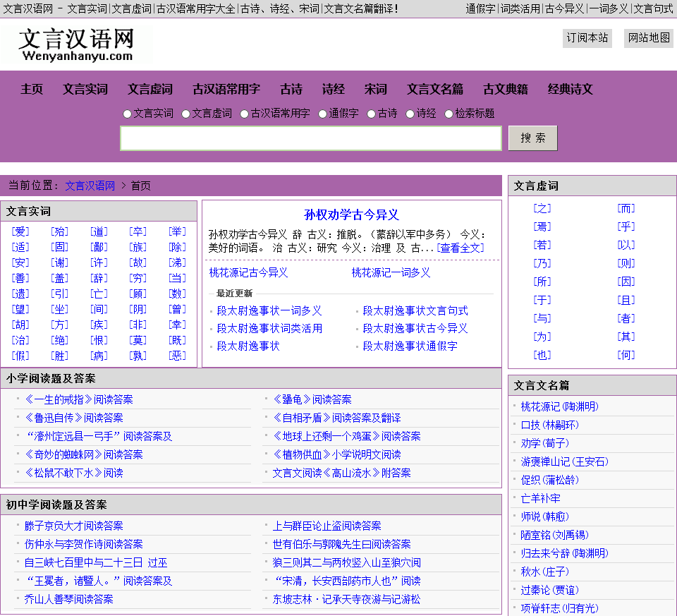Open 《松鼠不敢下水》阅读 link

click(x=74, y=473)
